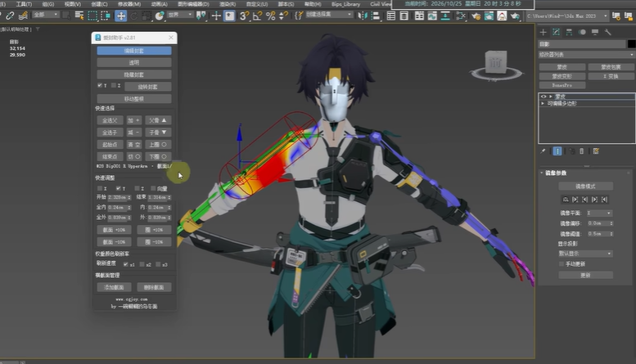Open the 工具(T) menu
This screenshot has height=364, width=636.
click(24, 4)
